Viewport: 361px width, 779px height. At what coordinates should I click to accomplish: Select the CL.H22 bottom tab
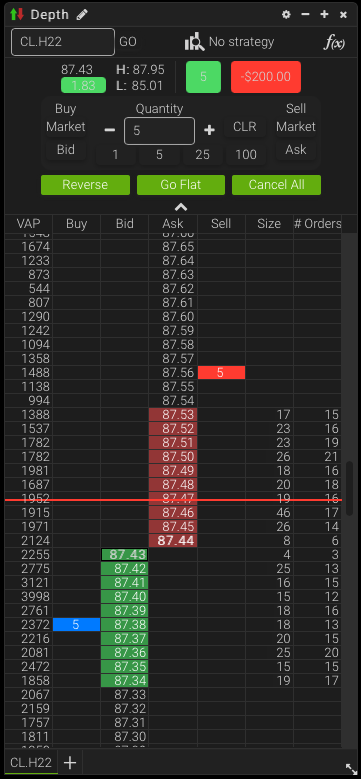pyautogui.click(x=31, y=763)
